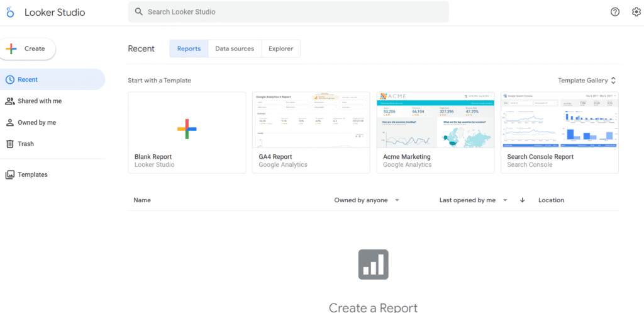Click the Start with a Template label
The width and height of the screenshot is (644, 313).
tap(159, 81)
